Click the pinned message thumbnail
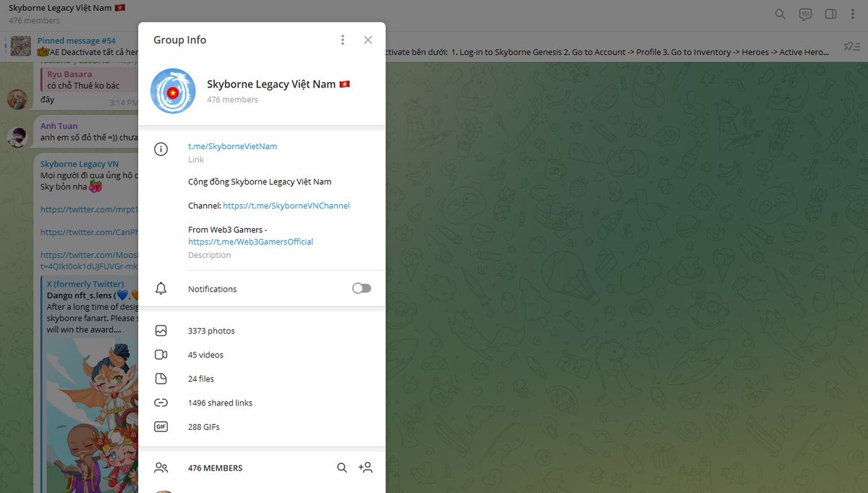Screen dimensions: 868x493 (x=21, y=46)
